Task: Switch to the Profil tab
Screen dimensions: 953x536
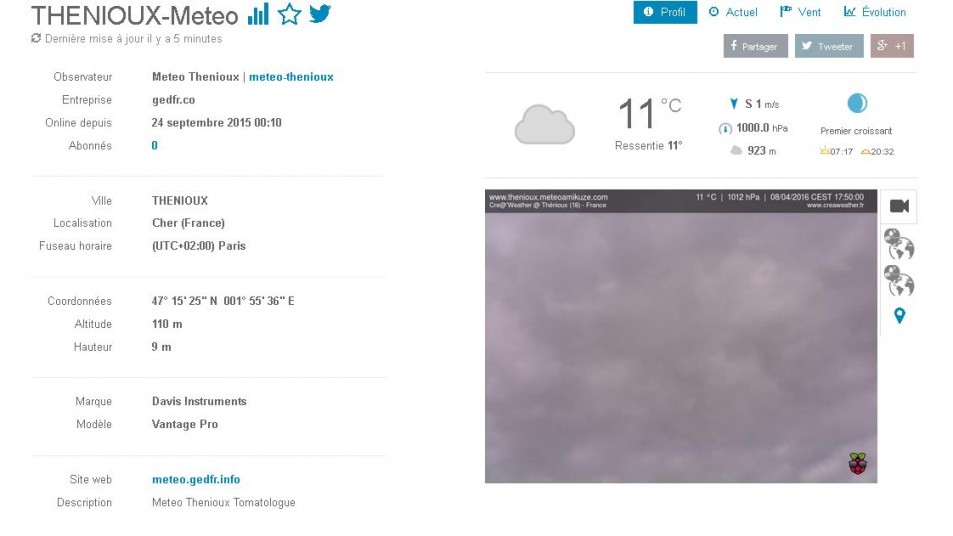Action: tap(665, 12)
